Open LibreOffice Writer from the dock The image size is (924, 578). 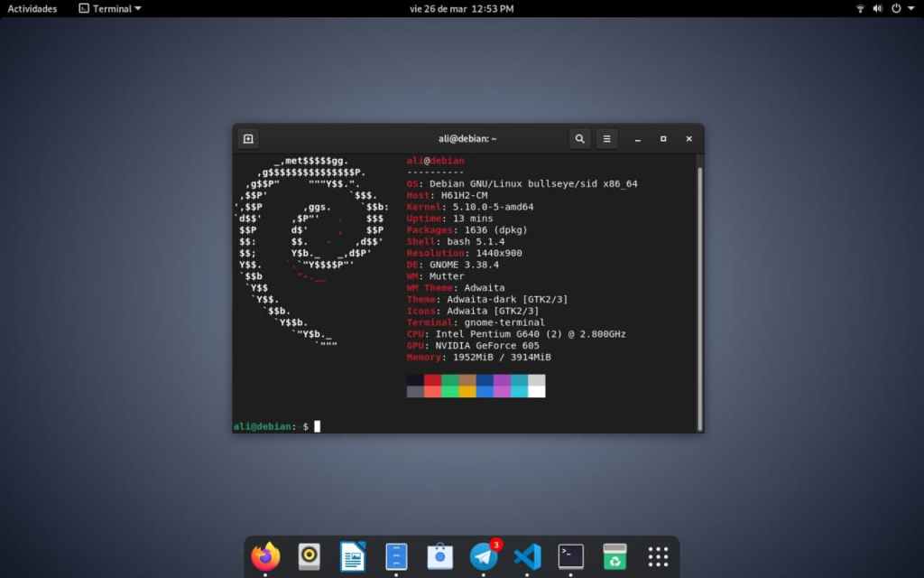click(x=353, y=555)
